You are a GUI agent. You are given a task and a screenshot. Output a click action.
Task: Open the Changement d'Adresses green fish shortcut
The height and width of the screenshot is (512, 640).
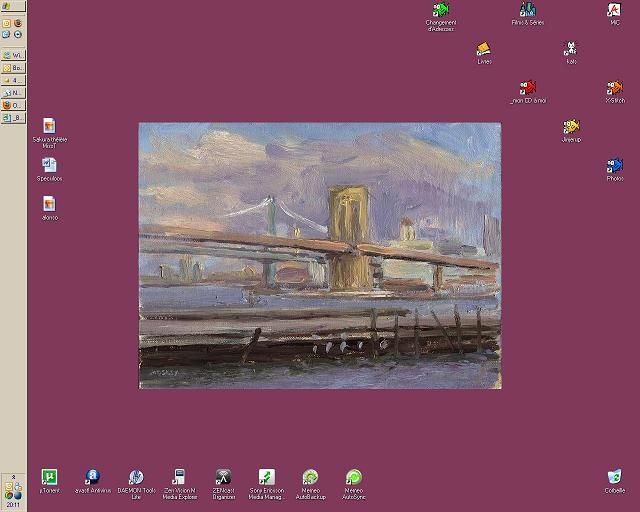click(441, 17)
